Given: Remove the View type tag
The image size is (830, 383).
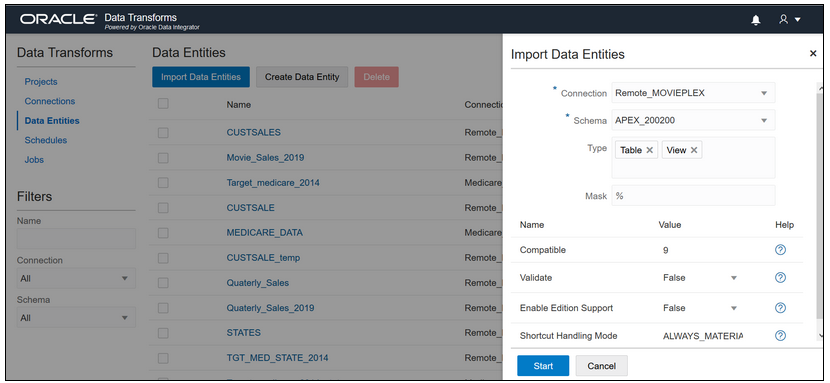Looking at the screenshot, I should (693, 150).
